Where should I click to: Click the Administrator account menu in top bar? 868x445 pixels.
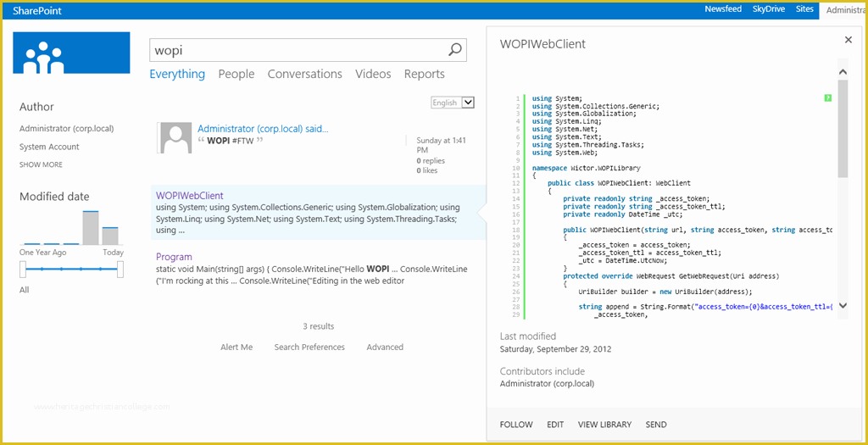(x=843, y=10)
